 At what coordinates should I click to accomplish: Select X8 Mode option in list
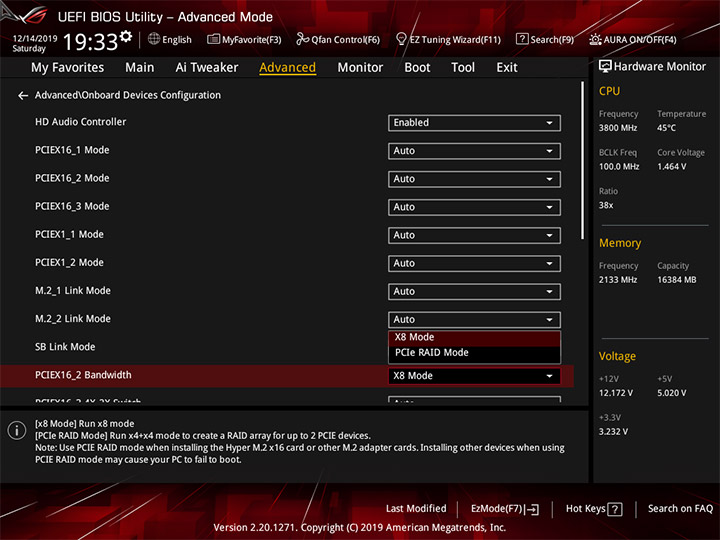(x=474, y=338)
